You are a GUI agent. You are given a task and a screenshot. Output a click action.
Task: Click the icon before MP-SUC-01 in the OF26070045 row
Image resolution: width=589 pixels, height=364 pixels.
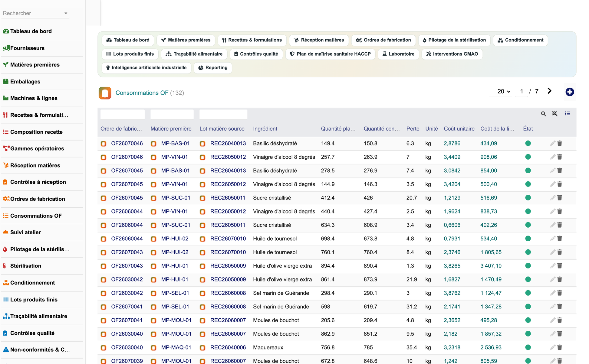tap(153, 198)
